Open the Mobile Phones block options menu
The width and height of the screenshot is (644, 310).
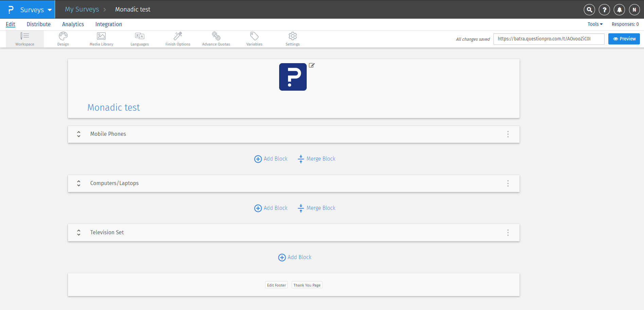(x=508, y=134)
